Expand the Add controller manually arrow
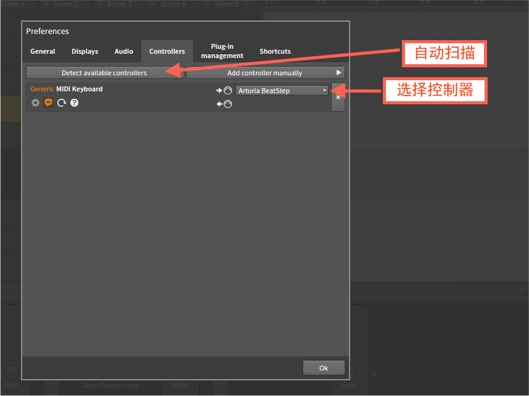Screen dimensions: 529x396 pyautogui.click(x=338, y=73)
